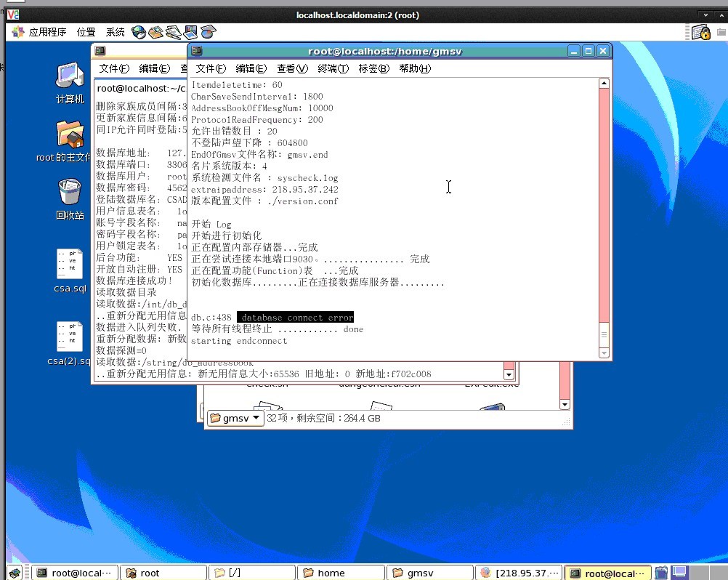Click the show desktop icon in bottom panel
Viewport: 728px width, 580px height.
tap(14, 573)
